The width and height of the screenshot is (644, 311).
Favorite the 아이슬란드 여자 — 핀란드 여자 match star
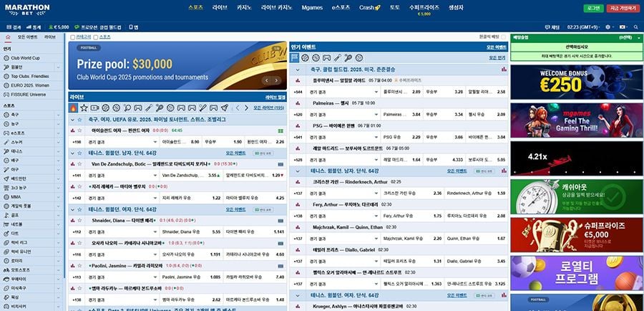pyautogui.click(x=79, y=130)
